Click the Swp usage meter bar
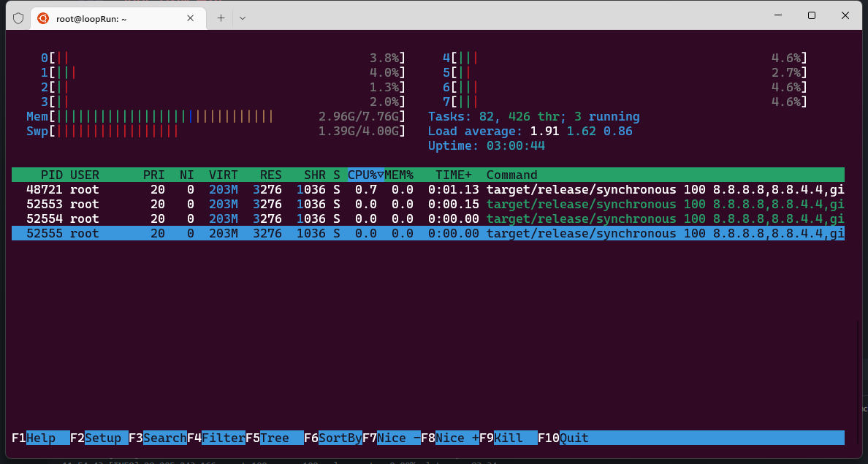Viewport: 868px width, 464px height. point(216,132)
